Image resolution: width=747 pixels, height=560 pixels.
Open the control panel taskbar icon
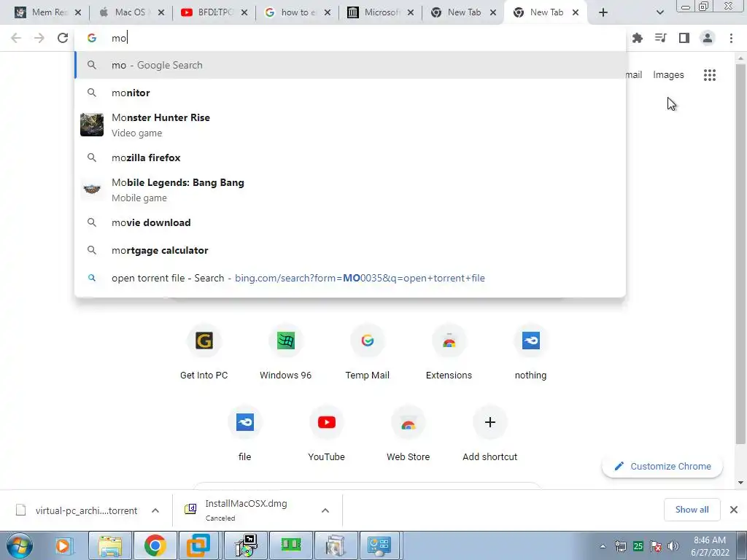pyautogui.click(x=379, y=545)
